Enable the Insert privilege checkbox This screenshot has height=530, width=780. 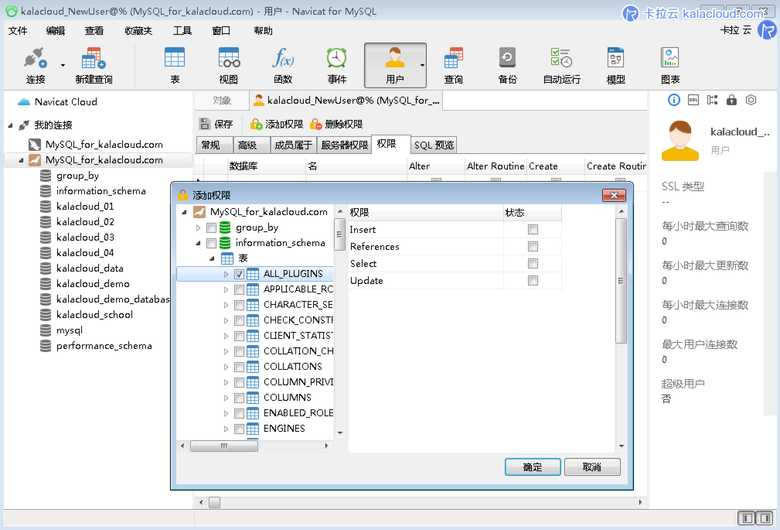[x=533, y=229]
